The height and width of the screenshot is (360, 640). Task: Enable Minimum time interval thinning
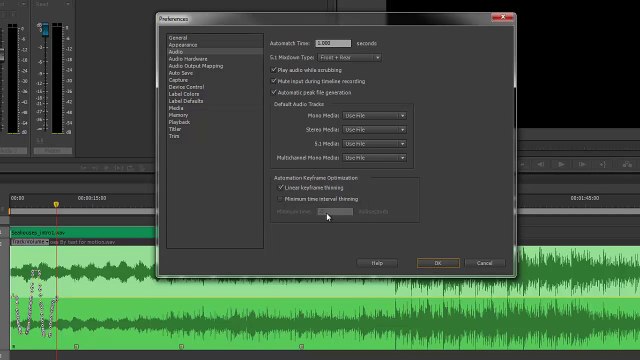pyautogui.click(x=281, y=199)
